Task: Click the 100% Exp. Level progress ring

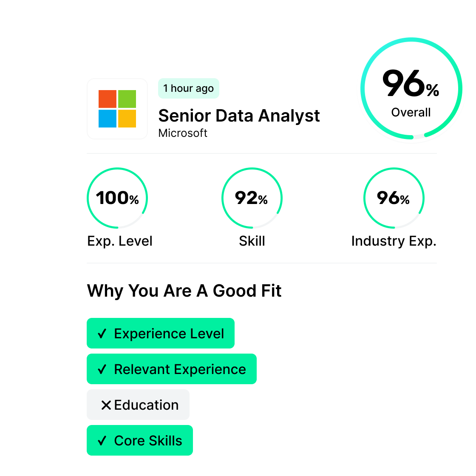Action: [117, 198]
